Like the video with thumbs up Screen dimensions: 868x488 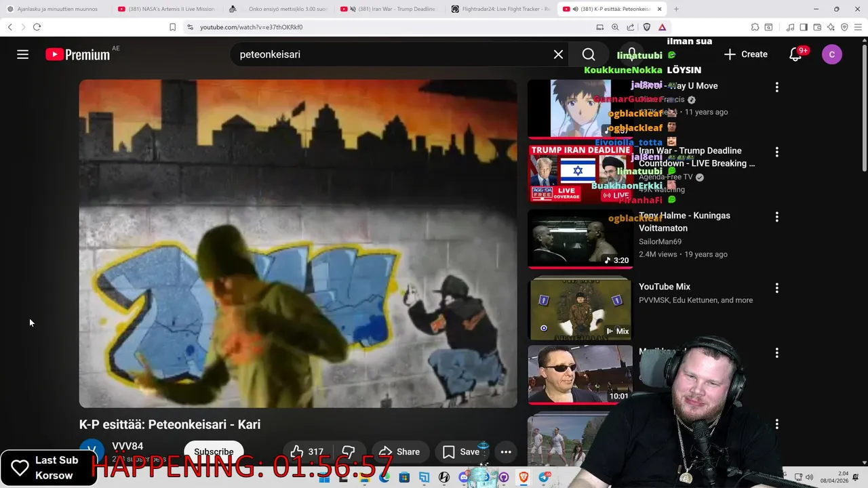coord(307,452)
